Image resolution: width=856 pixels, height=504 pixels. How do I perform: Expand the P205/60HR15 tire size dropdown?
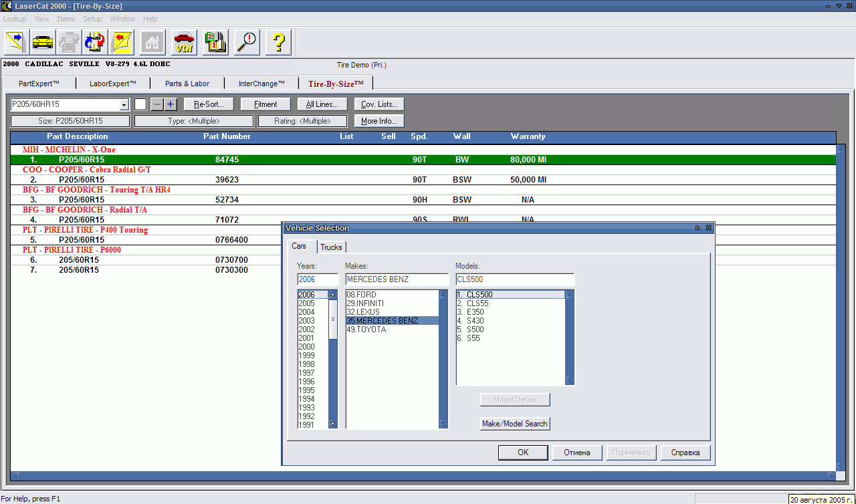(x=124, y=105)
